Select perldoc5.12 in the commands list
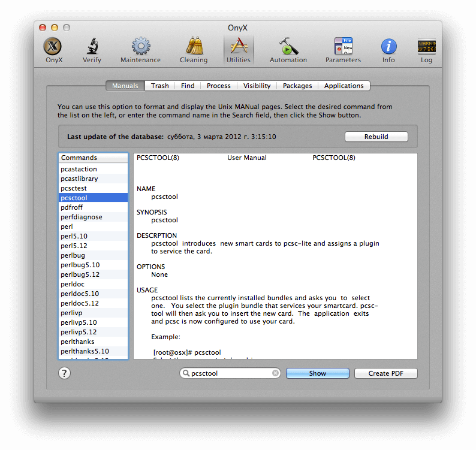476x450 pixels. (x=93, y=303)
